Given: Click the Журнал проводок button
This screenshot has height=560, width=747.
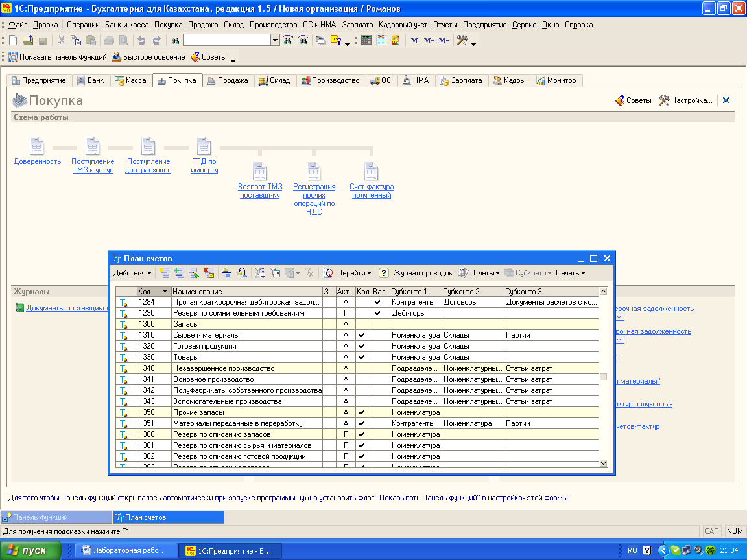Looking at the screenshot, I should 423,273.
